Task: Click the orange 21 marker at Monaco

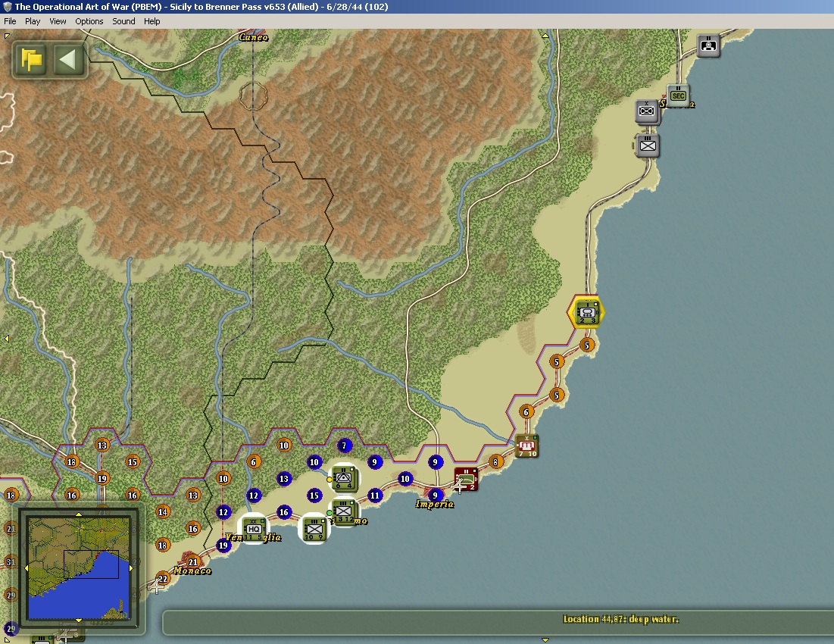Action: click(193, 561)
